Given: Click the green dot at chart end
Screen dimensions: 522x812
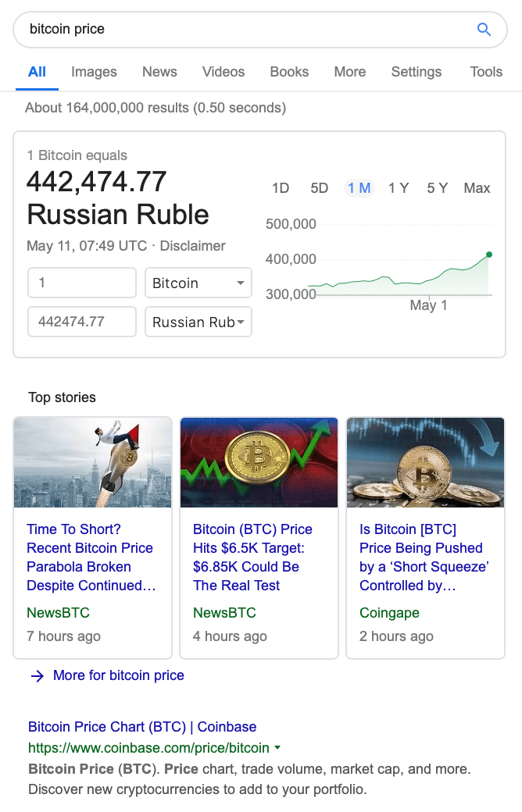Looking at the screenshot, I should [489, 255].
